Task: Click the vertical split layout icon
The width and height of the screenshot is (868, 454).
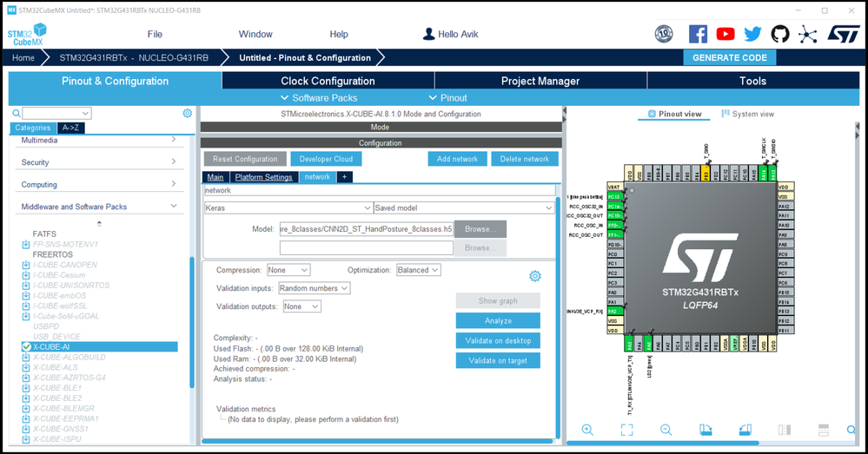Action: click(x=785, y=430)
